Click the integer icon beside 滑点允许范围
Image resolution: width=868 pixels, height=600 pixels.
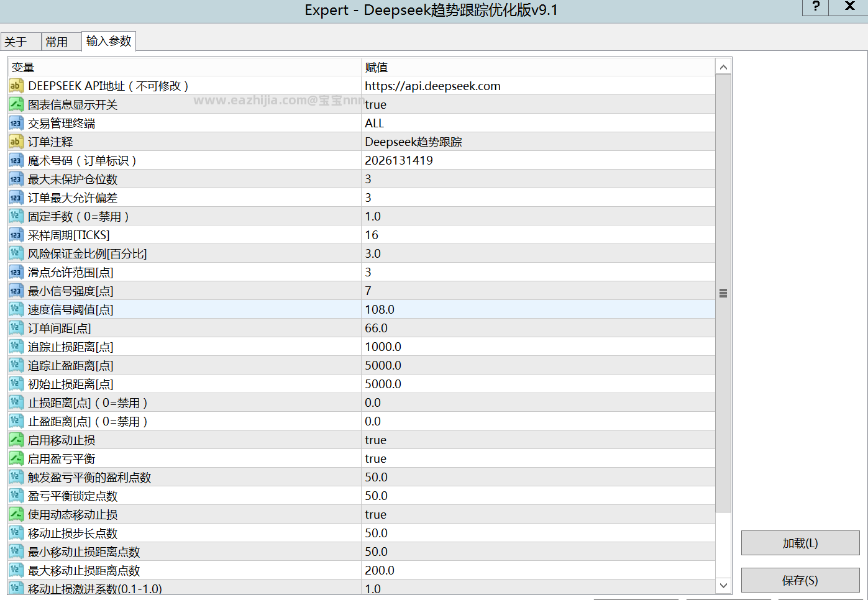(x=16, y=272)
